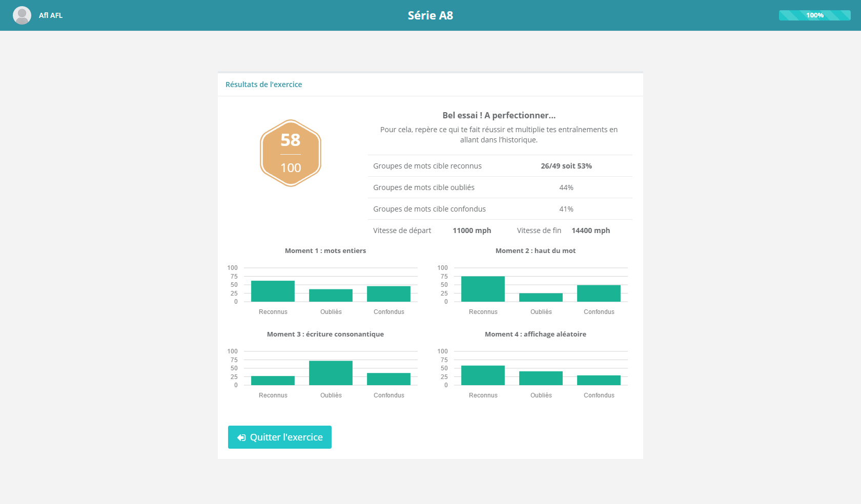Image resolution: width=861 pixels, height=504 pixels.
Task: Click the '26/49 soit 53%' value
Action: pyautogui.click(x=566, y=166)
